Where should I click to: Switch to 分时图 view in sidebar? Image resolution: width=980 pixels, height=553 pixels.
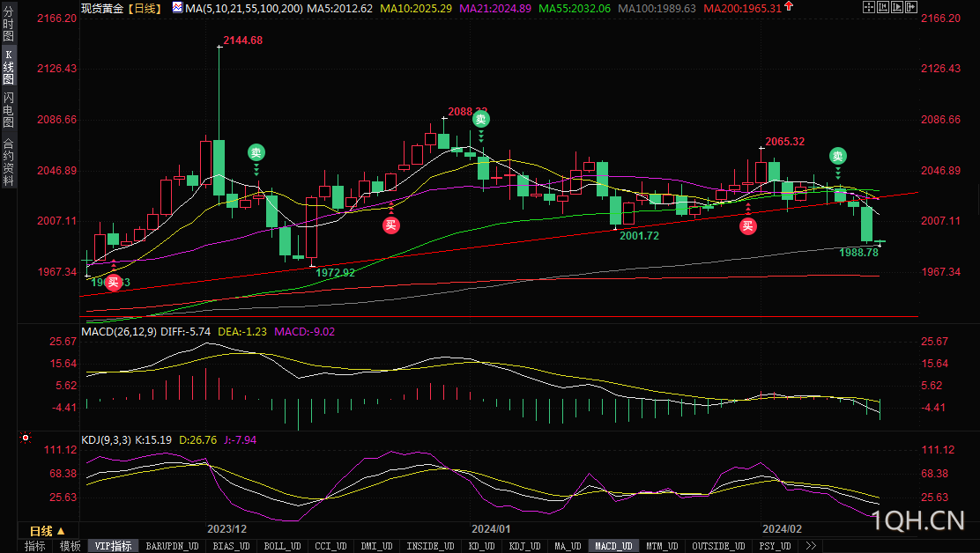(8, 24)
